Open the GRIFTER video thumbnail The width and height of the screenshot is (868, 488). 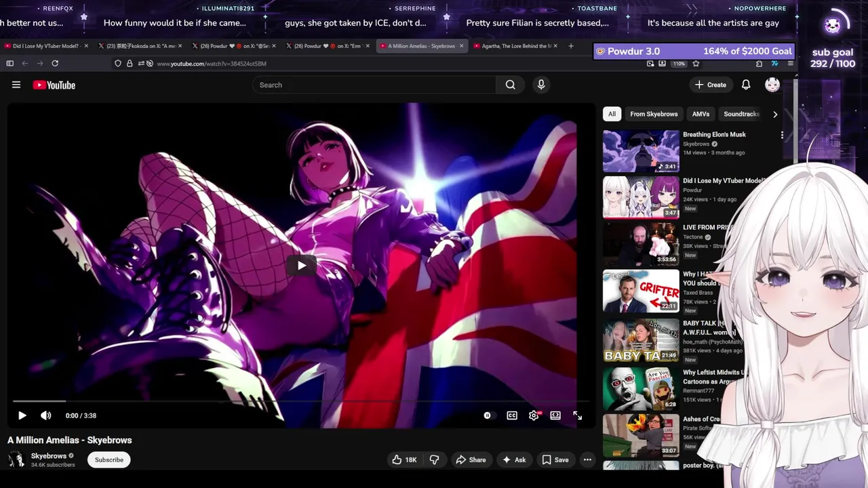pyautogui.click(x=641, y=291)
